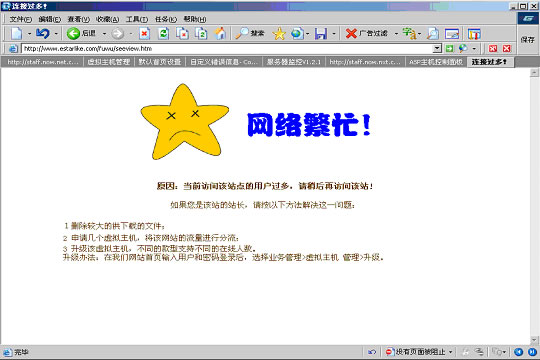This screenshot has height=360, width=540.
Task: Click the magnifier 搜索 search button
Action: [x=250, y=33]
